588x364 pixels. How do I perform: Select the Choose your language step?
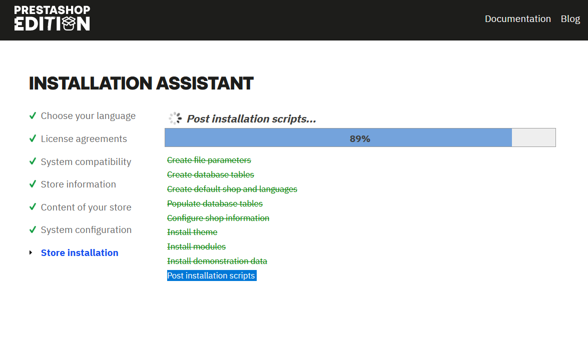point(88,116)
